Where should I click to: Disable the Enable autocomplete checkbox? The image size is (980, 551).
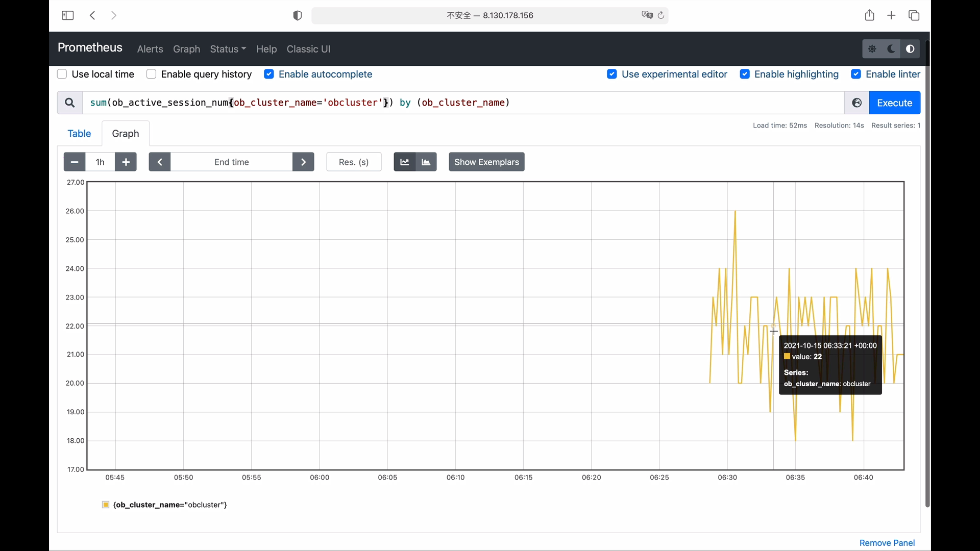point(269,74)
